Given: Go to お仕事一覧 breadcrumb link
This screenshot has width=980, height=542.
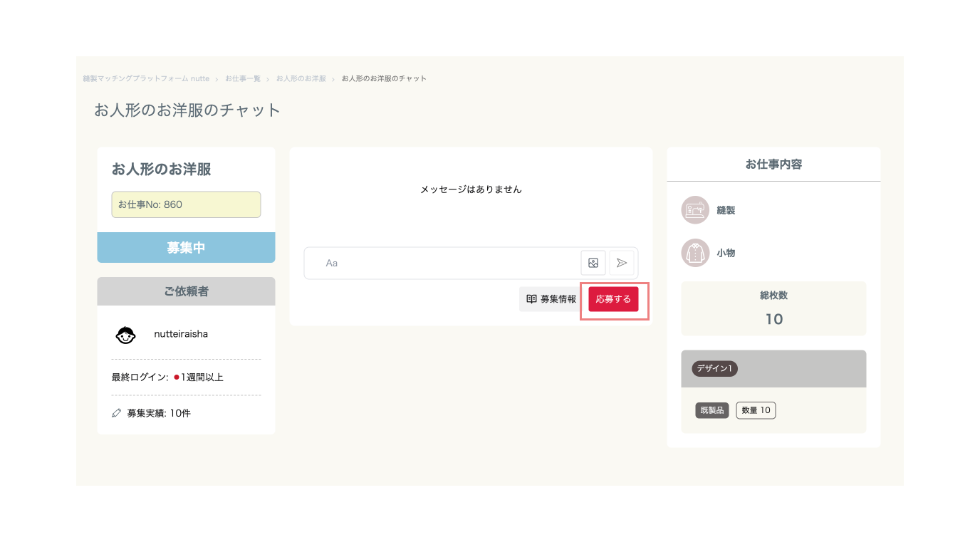Looking at the screenshot, I should pyautogui.click(x=243, y=78).
